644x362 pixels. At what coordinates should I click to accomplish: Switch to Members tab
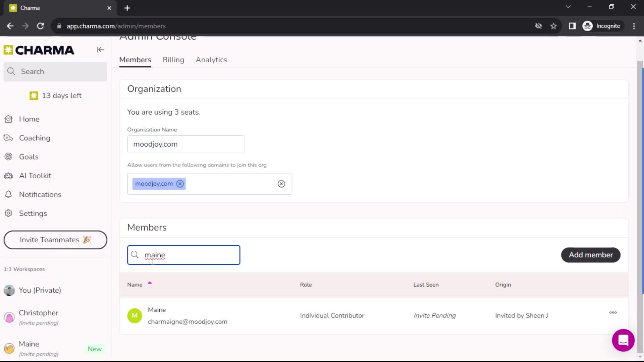tap(135, 60)
